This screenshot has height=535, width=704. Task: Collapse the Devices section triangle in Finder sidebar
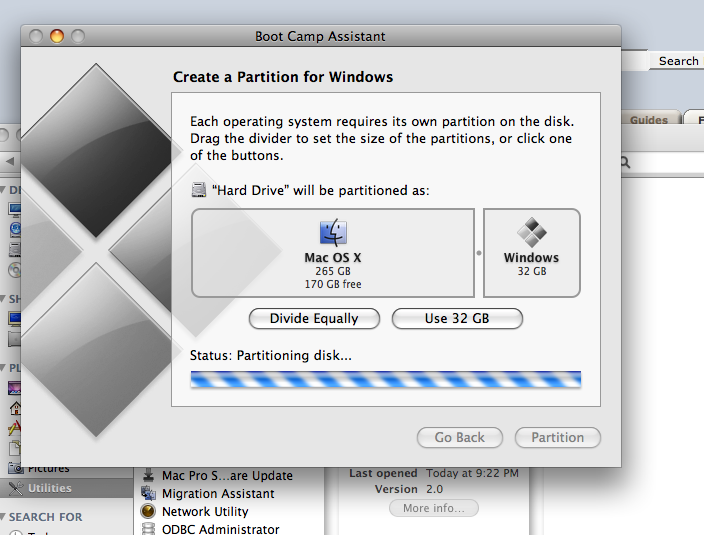pos(3,189)
